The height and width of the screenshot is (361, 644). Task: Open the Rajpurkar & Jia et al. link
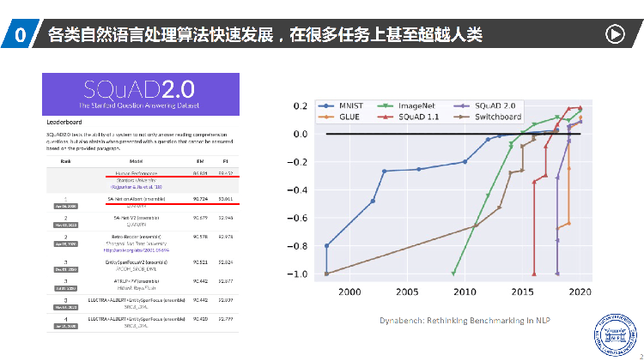tap(137, 187)
